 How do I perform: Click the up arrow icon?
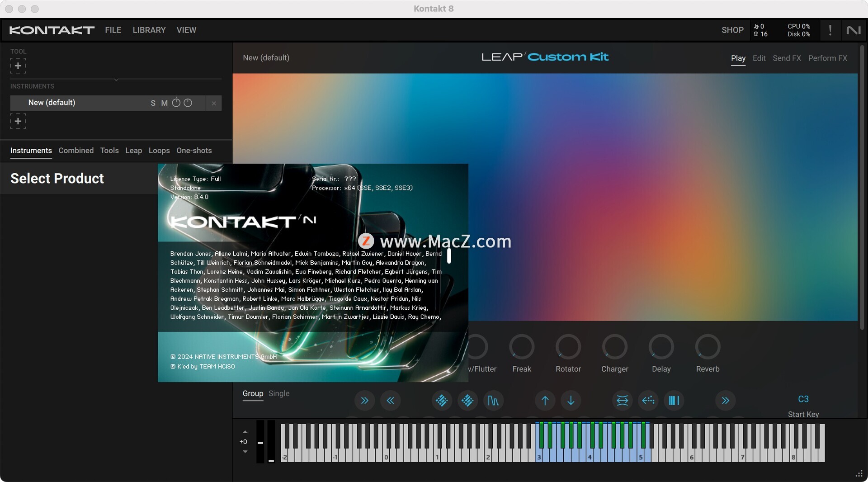[x=545, y=401]
